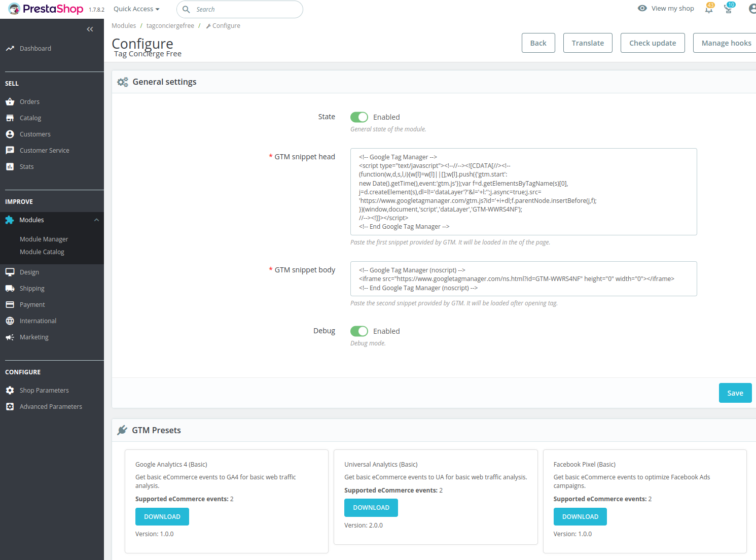756x560 pixels.
Task: Click the PrestaShop logo
Action: tap(46, 9)
